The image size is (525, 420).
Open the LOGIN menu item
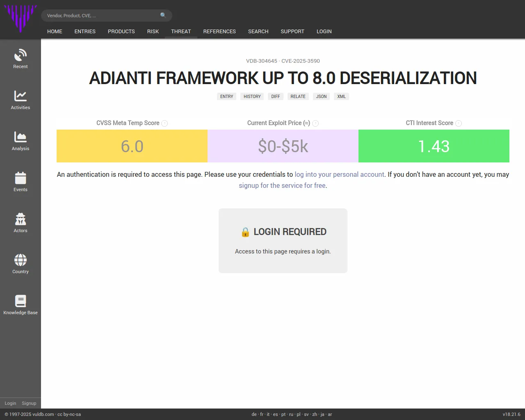[x=324, y=32]
